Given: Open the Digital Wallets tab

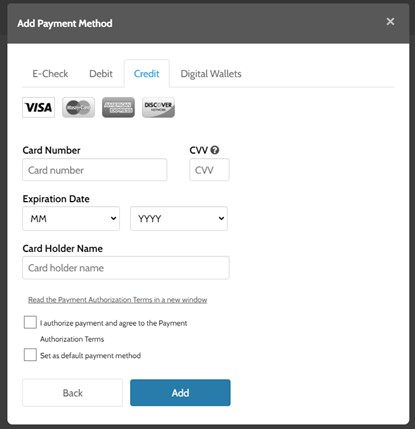Looking at the screenshot, I should (x=211, y=74).
